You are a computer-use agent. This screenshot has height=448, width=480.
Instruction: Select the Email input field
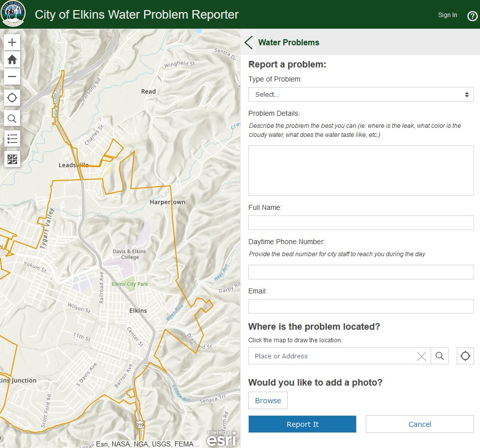point(361,306)
